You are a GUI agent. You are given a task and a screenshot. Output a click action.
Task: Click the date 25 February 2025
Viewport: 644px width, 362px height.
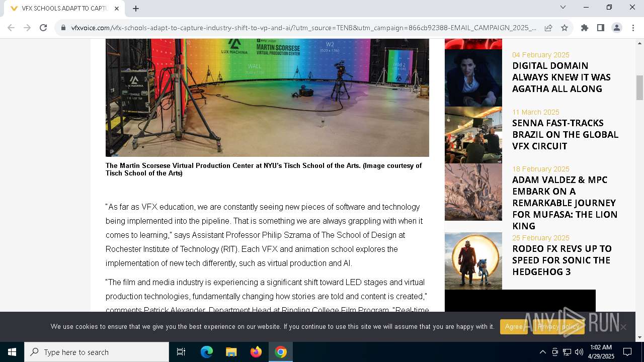tap(540, 238)
